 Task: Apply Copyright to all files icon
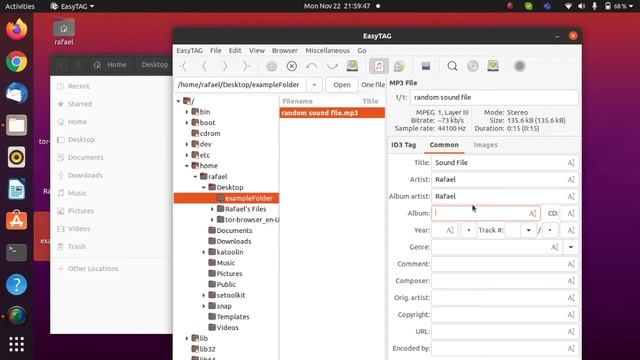(571, 315)
